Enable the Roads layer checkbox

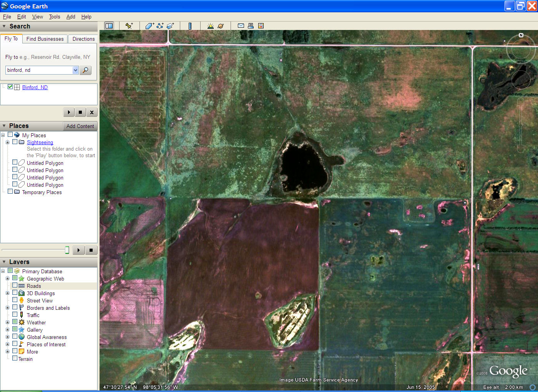click(x=15, y=286)
